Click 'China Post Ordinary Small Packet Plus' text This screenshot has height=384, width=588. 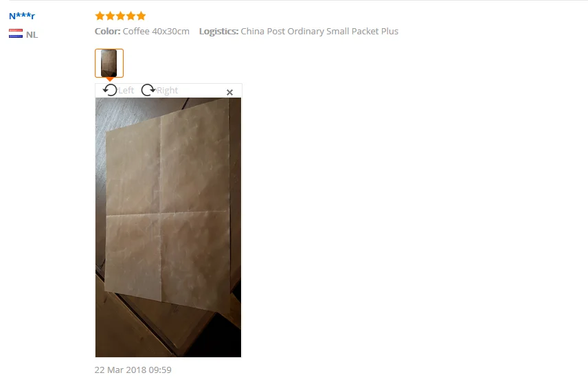point(319,31)
